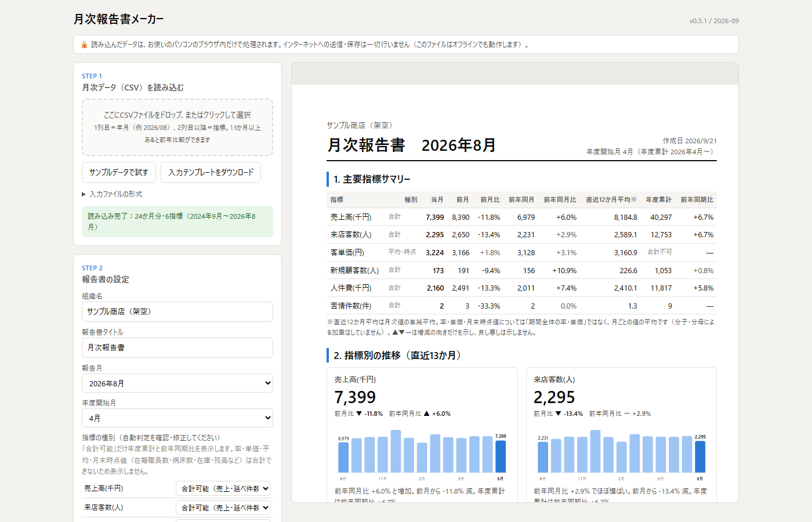Expand the 入力ファイルの形式 disclosure triangle
Viewport: 812px width, 522px height.
tap(84, 194)
